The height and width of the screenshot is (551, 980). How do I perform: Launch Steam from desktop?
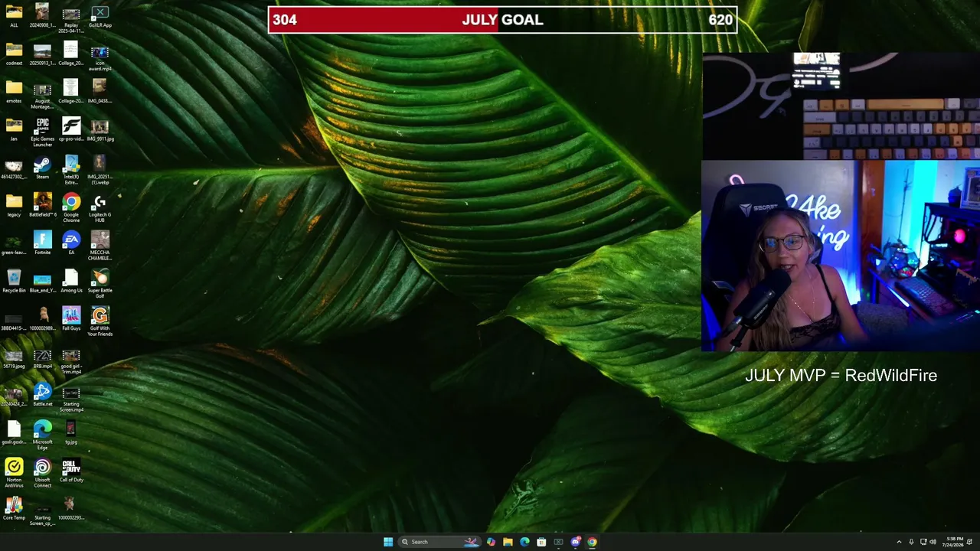pyautogui.click(x=42, y=168)
